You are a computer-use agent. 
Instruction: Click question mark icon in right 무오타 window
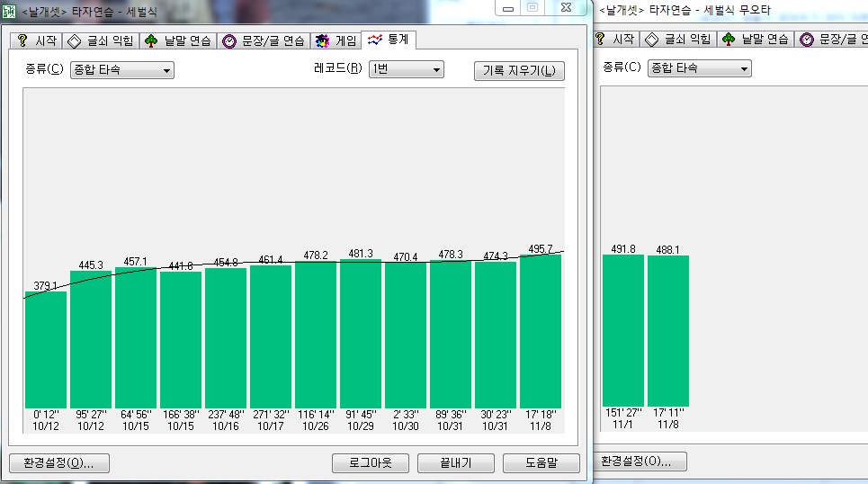click(x=600, y=39)
